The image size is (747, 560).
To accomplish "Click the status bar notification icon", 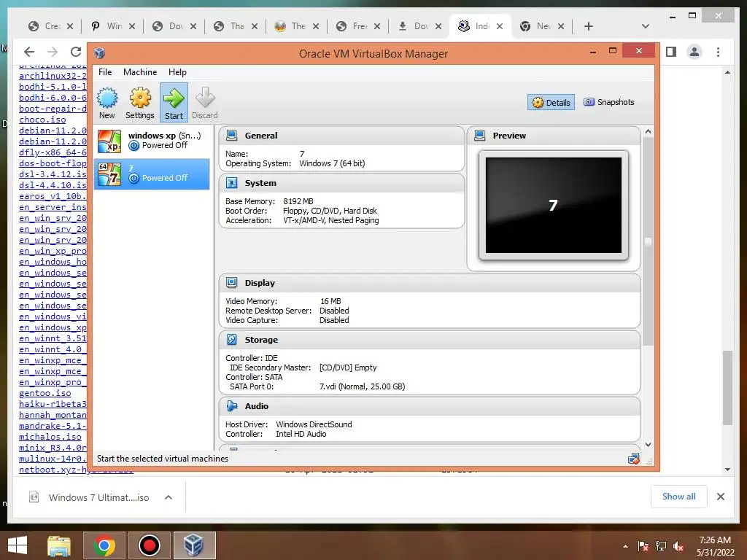I will [634, 459].
